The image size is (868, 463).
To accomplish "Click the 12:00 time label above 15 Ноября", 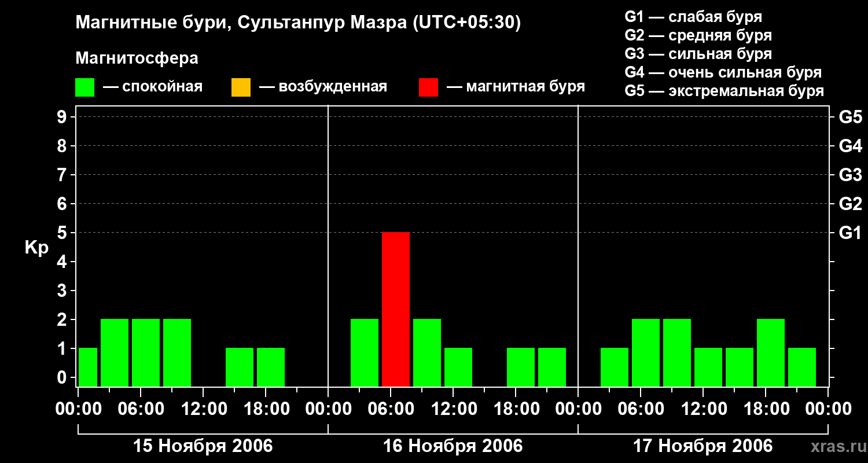I will pos(203,409).
